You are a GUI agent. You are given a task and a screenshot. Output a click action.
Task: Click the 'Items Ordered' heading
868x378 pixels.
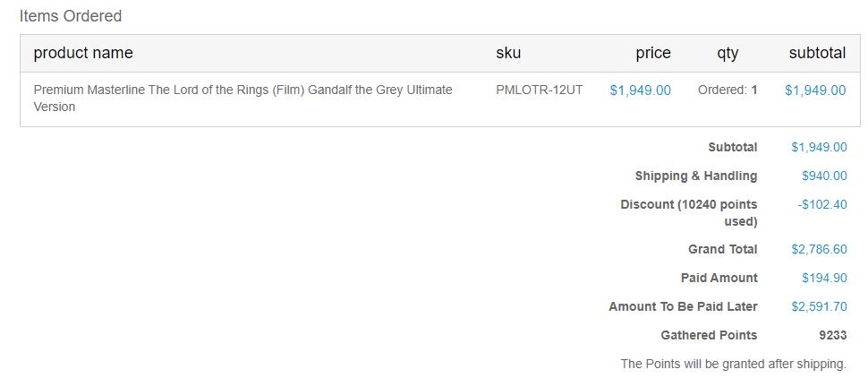[x=71, y=16]
